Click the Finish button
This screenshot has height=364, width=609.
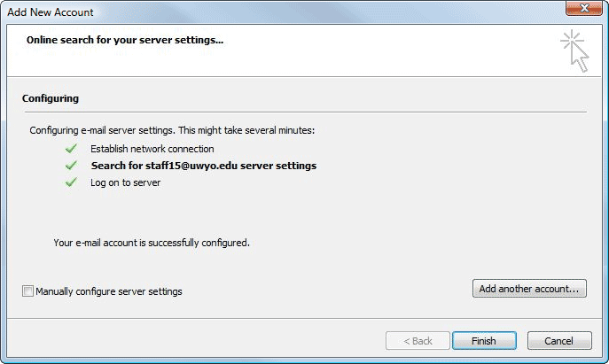(484, 341)
